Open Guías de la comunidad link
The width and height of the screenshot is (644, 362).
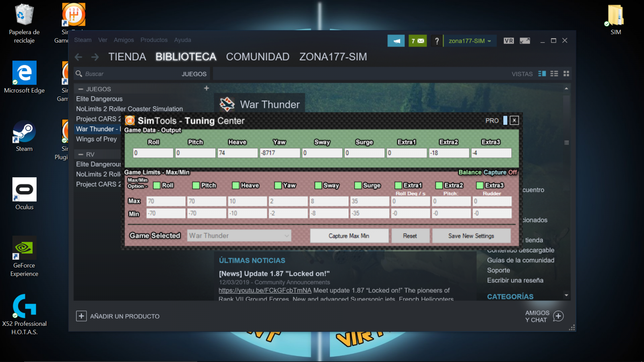point(520,260)
